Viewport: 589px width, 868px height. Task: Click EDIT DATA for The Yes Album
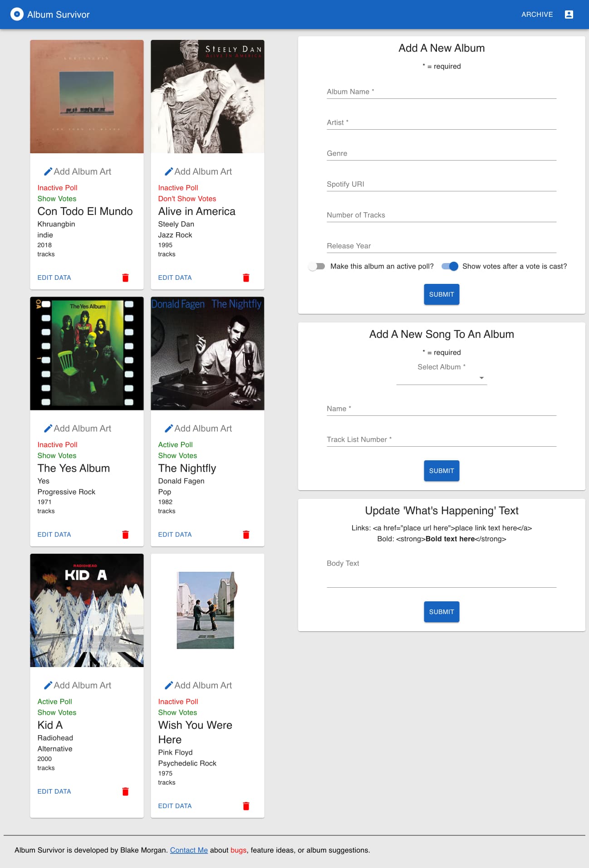54,535
